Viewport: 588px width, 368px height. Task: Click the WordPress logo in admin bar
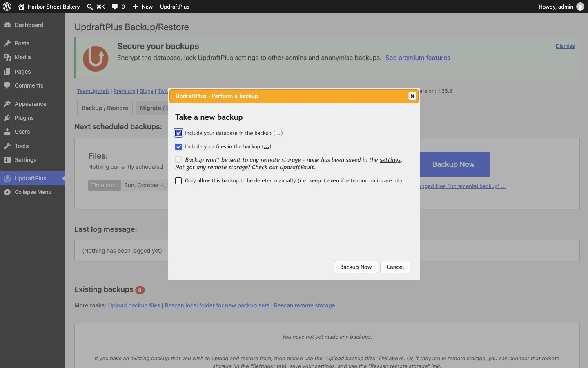(x=7, y=7)
